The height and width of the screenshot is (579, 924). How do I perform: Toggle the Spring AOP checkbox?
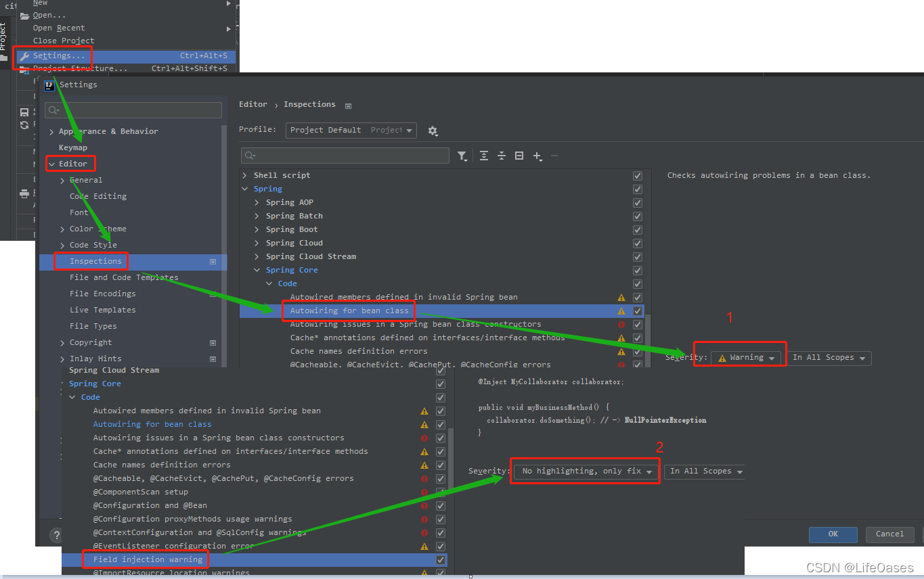pos(637,203)
